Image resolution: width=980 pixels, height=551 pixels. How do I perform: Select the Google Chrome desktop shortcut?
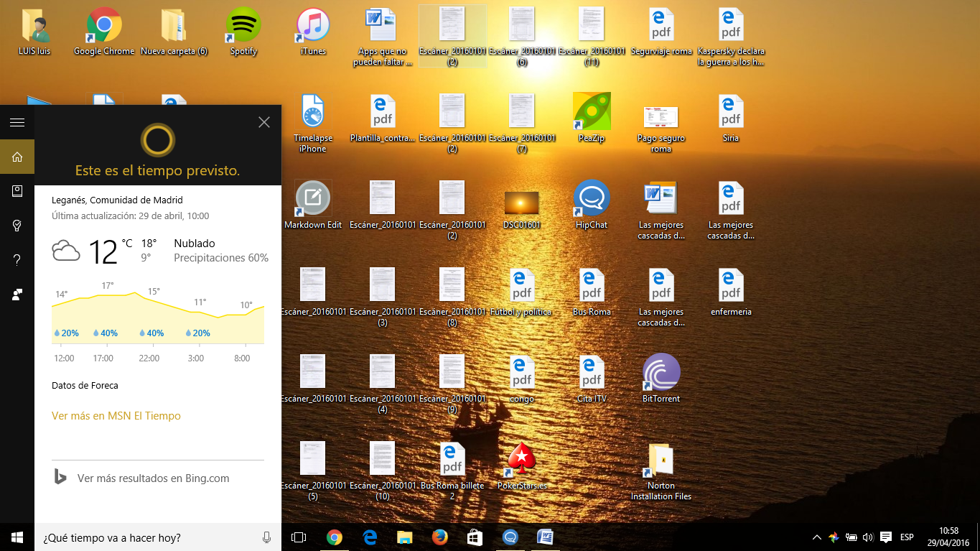104,32
